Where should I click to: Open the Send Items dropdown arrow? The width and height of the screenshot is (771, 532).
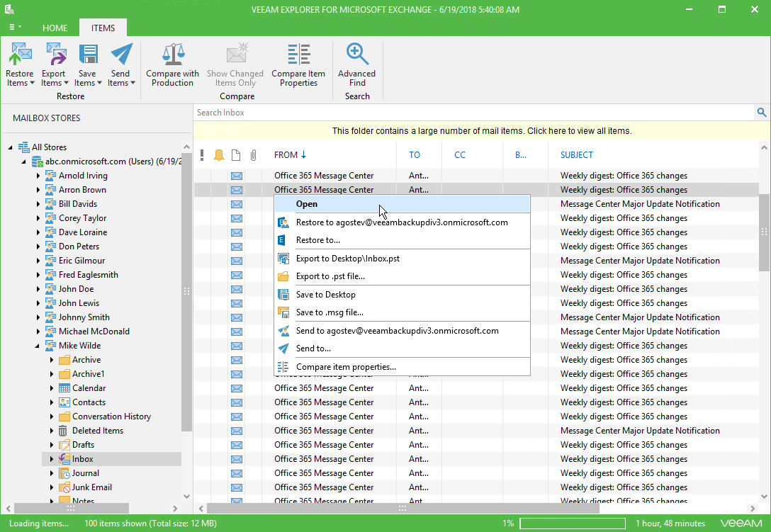[x=133, y=83]
